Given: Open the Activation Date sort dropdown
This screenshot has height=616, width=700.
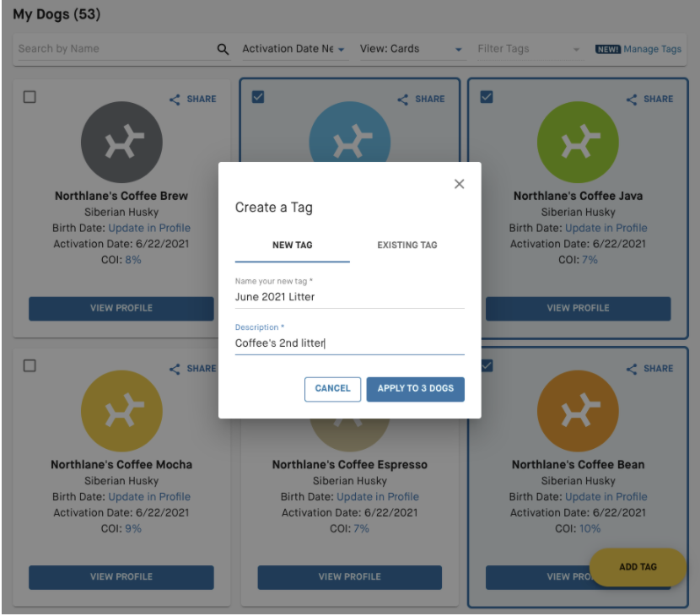Looking at the screenshot, I should [x=293, y=49].
